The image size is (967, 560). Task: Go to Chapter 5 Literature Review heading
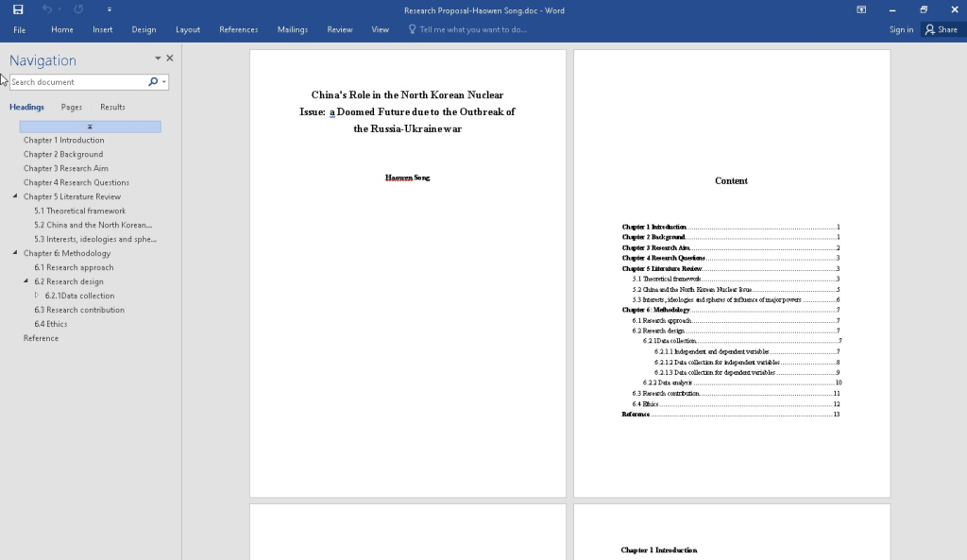pyautogui.click(x=72, y=196)
